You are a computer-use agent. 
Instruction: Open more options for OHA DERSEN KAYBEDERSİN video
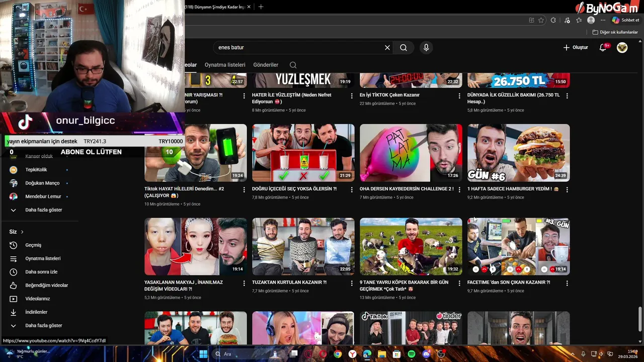(x=459, y=190)
